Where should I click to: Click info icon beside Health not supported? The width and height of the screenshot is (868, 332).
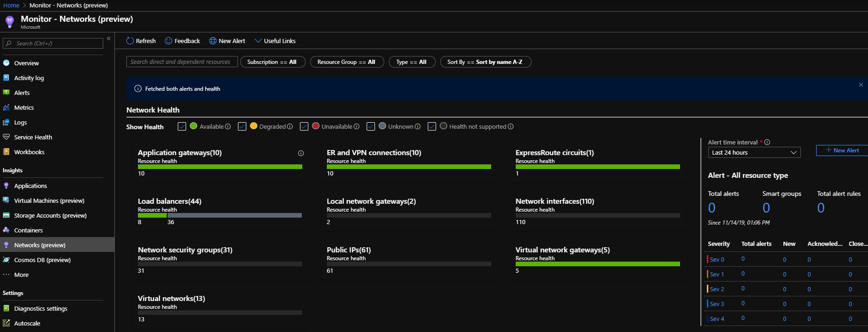pyautogui.click(x=511, y=126)
